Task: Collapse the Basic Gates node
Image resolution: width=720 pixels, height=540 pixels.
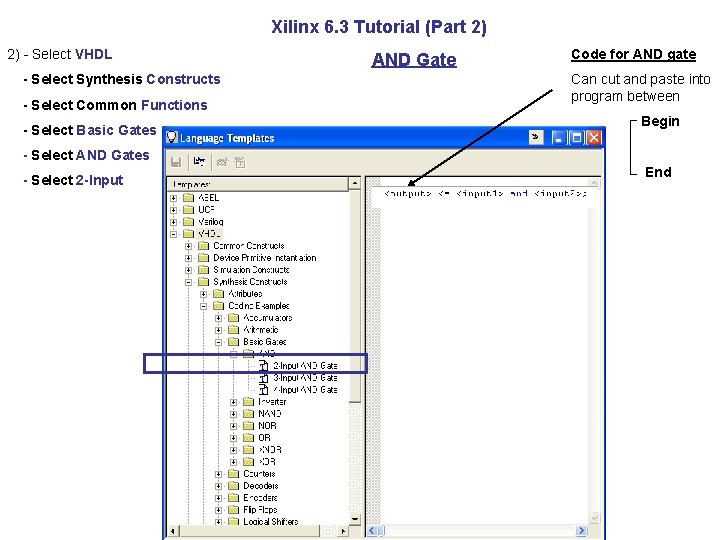Action: coord(219,342)
